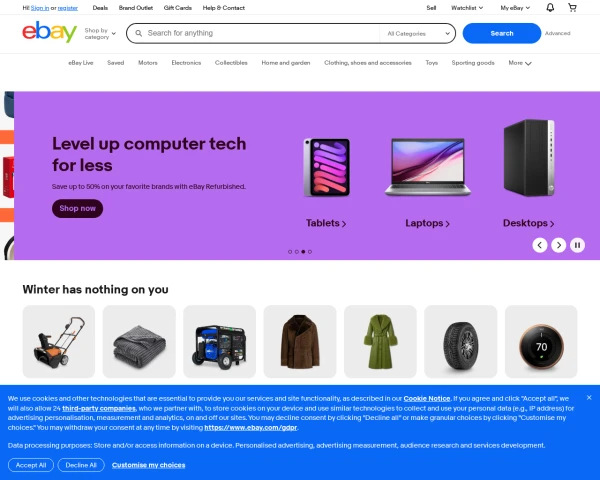Open the All Categories dropdown
This screenshot has width=600, height=480.
point(418,34)
